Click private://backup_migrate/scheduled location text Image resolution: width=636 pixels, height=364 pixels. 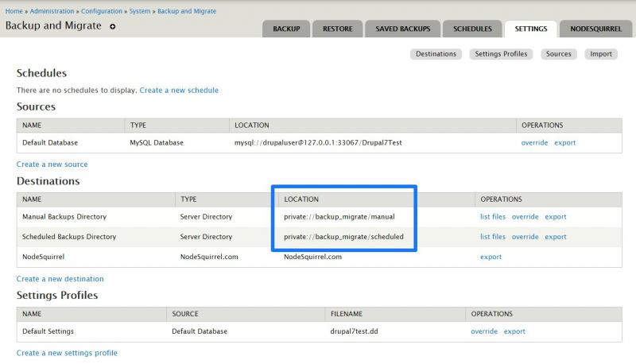pos(343,236)
